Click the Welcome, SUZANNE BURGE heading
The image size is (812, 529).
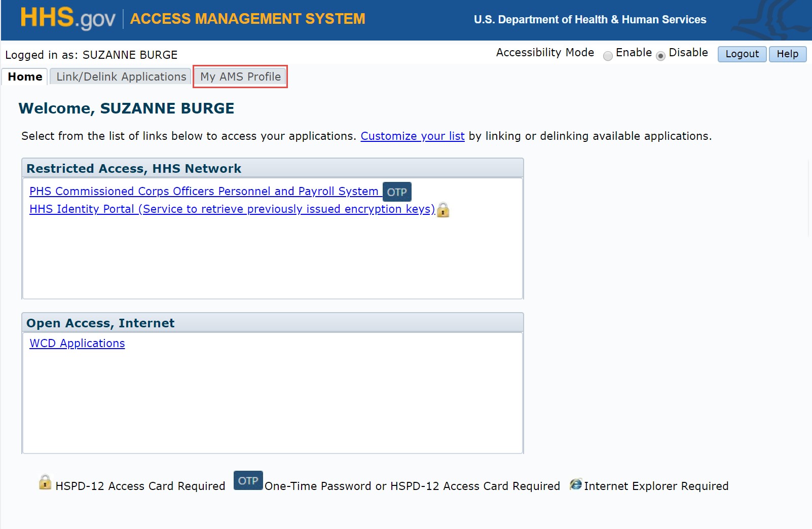126,108
